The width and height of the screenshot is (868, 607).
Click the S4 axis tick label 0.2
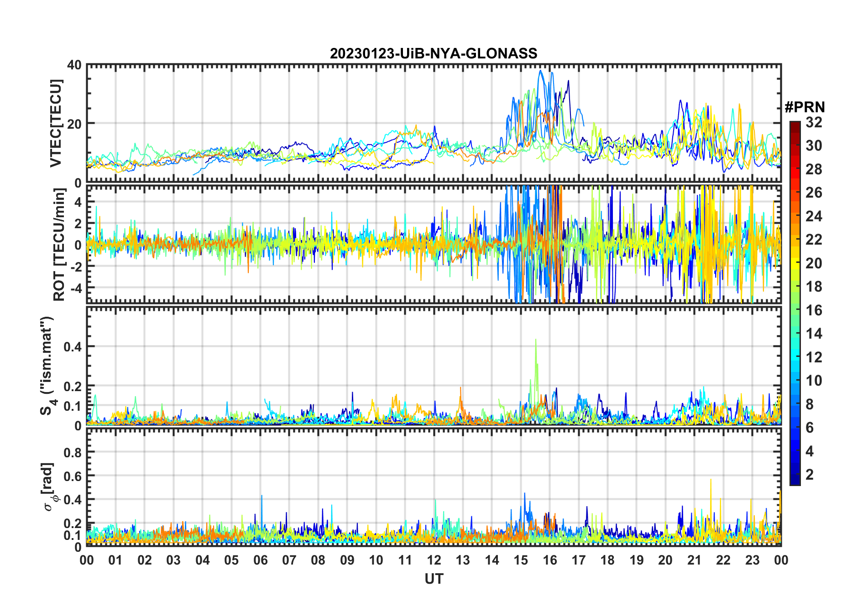tap(73, 386)
